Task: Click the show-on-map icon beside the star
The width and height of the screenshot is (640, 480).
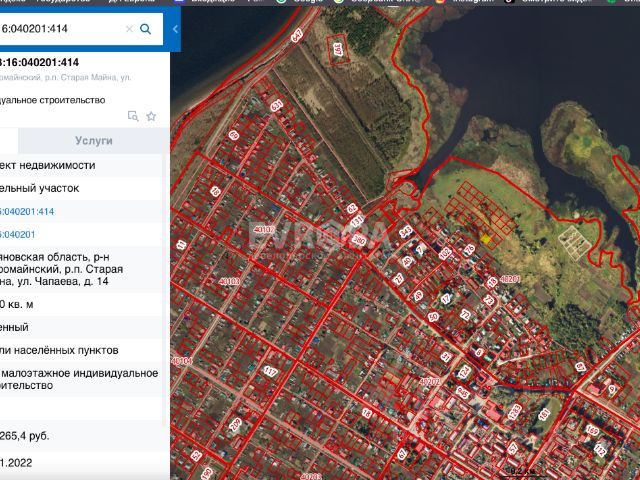Action: (x=133, y=116)
